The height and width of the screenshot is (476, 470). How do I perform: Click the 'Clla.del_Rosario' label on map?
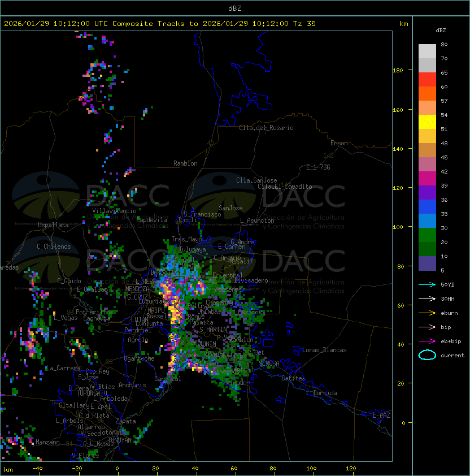(266, 128)
